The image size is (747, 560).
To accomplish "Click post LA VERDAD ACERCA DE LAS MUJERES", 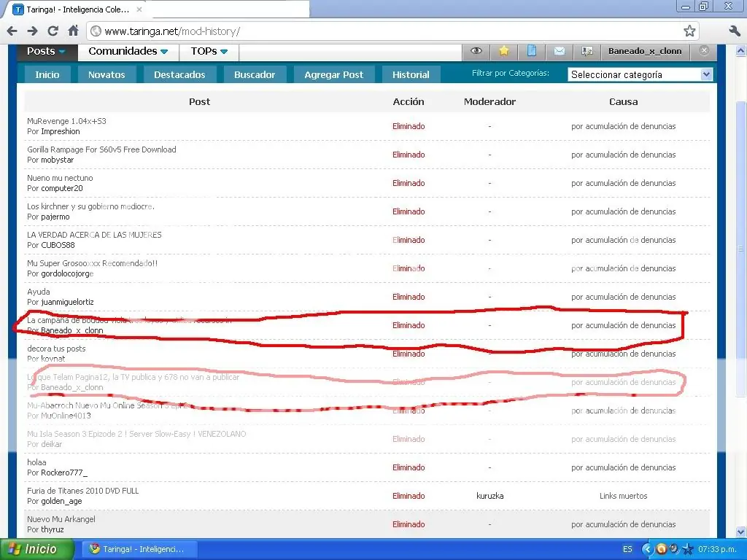I will [94, 235].
